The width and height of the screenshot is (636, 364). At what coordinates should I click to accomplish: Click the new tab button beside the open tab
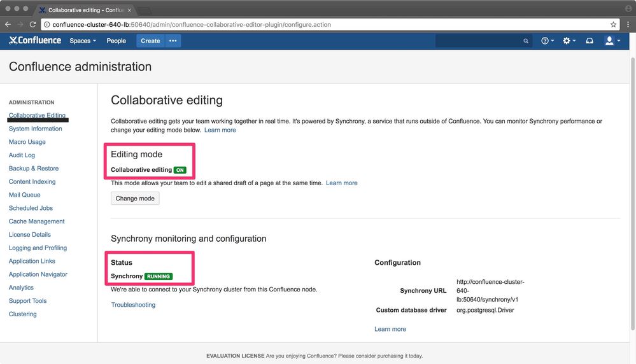[145, 10]
